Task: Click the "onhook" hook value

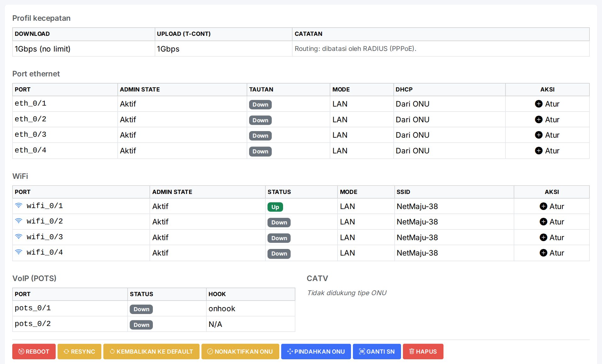Action: 222,309
